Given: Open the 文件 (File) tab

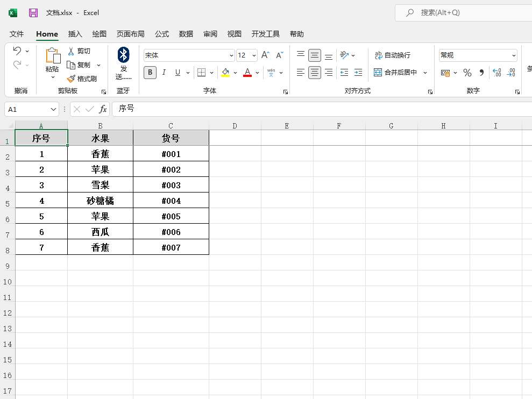Looking at the screenshot, I should (17, 34).
